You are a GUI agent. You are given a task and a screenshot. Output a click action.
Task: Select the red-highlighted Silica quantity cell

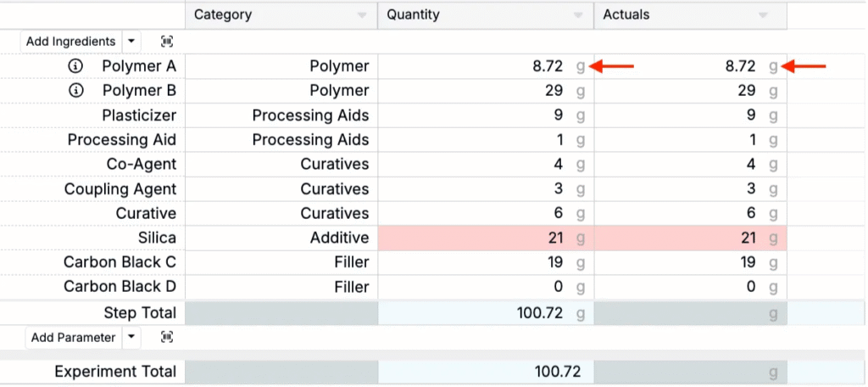[485, 238]
